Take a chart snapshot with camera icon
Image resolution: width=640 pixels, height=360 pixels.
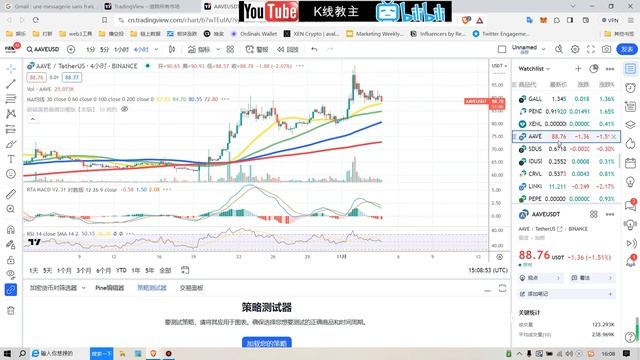[607, 49]
